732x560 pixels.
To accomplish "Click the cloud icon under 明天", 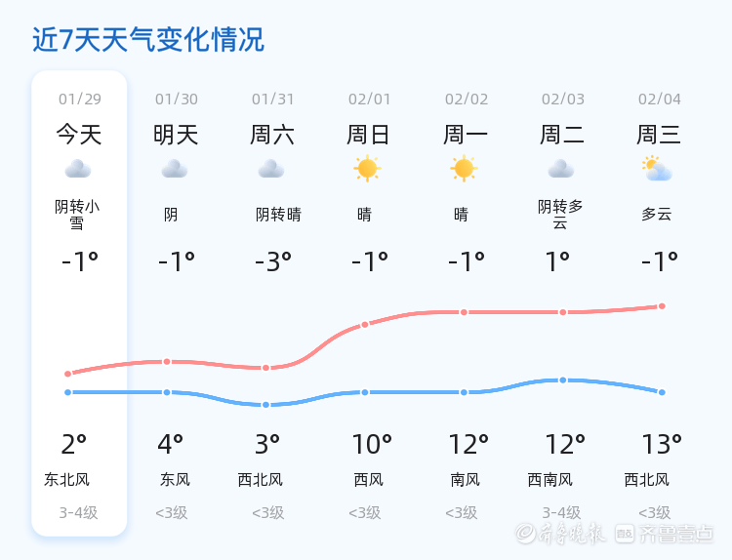I will [175, 170].
